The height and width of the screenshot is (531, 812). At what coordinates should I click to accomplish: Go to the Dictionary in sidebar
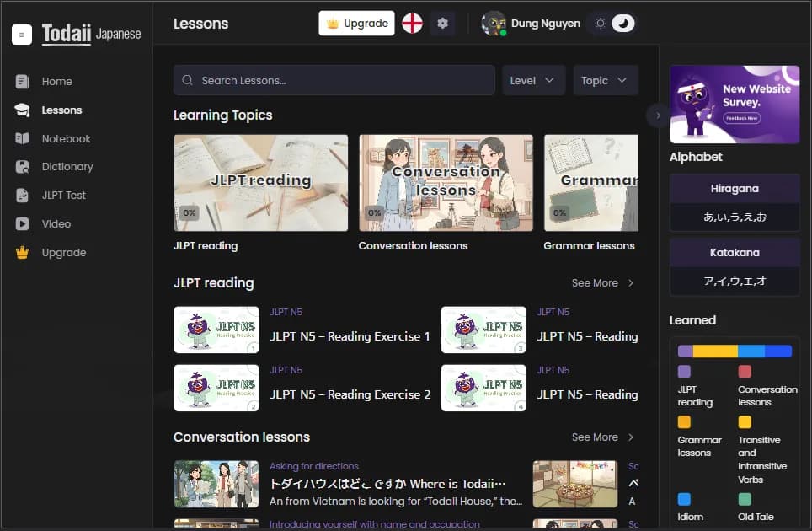[x=67, y=167]
